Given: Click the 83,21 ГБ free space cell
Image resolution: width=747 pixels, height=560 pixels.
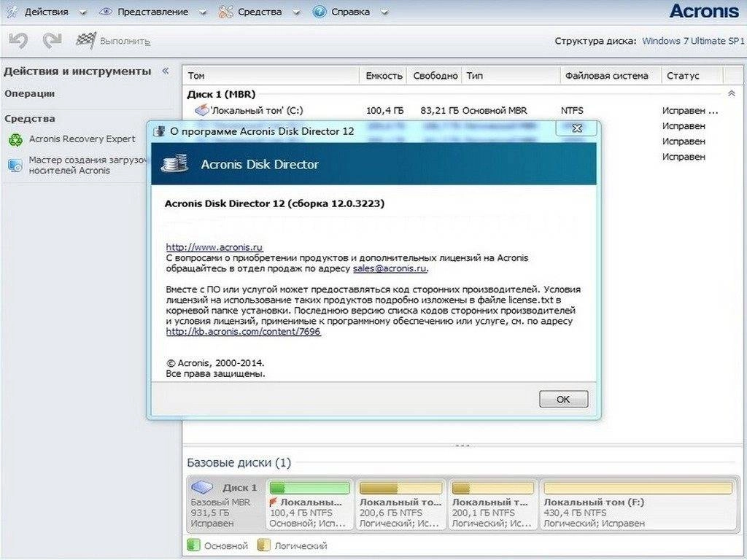Looking at the screenshot, I should tap(439, 111).
